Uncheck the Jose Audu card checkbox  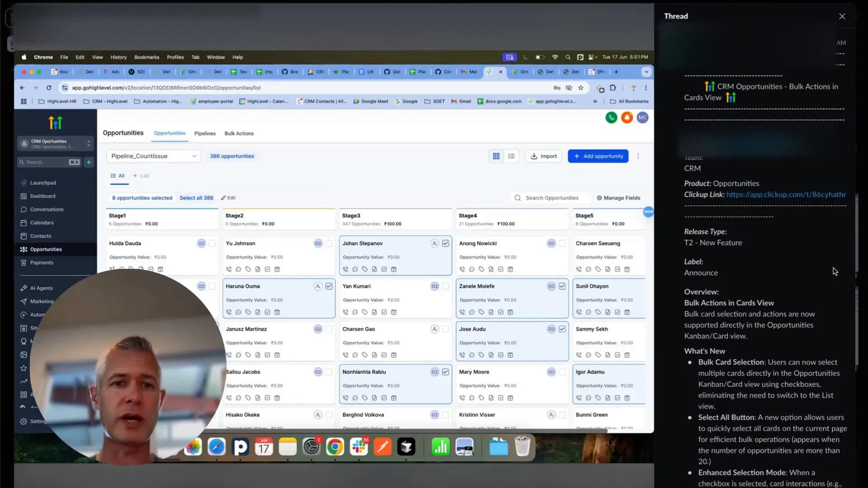click(x=562, y=329)
